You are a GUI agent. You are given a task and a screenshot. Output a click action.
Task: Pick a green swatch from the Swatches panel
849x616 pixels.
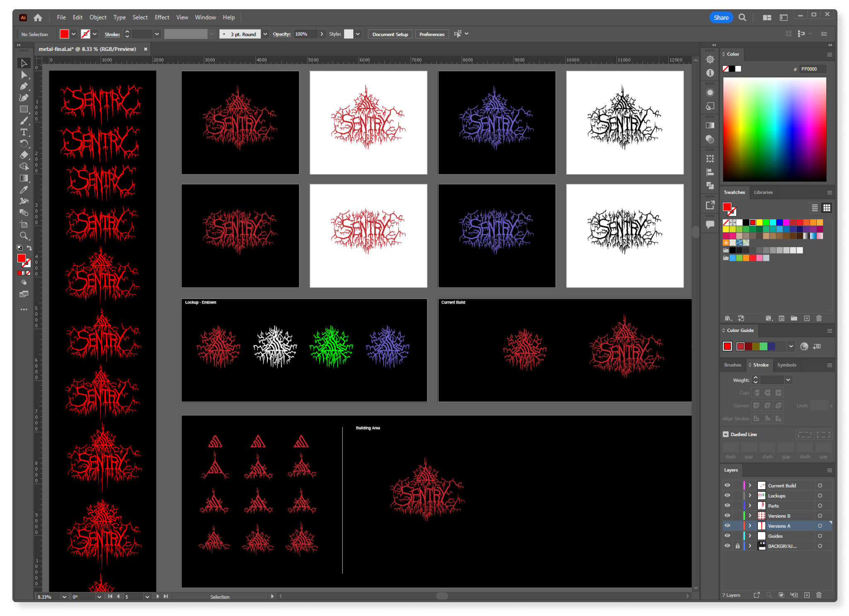point(765,223)
